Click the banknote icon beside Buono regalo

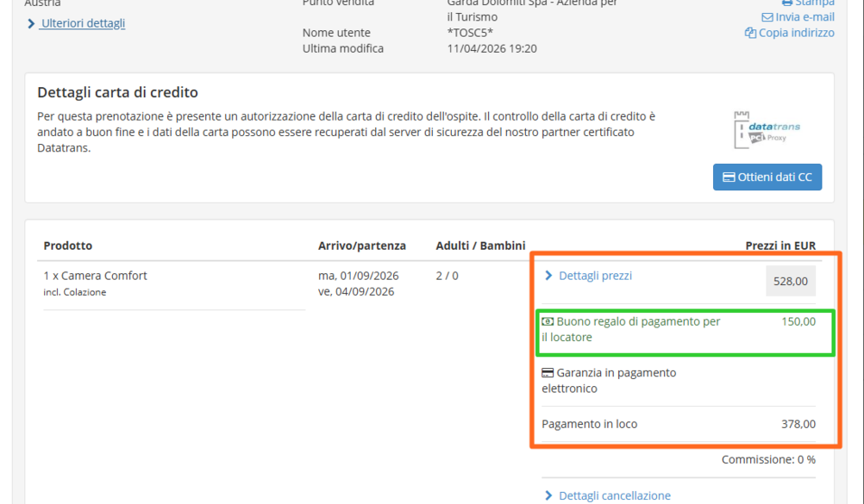[x=548, y=321]
